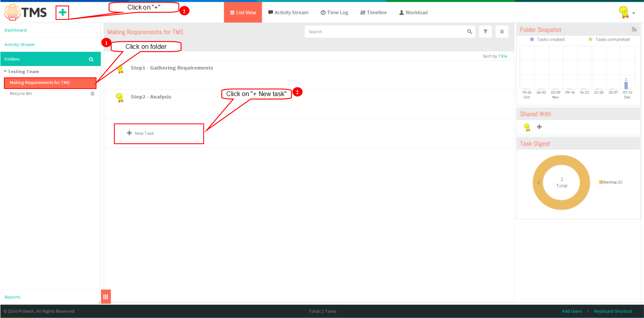
Task: Click the Folders search magnifier icon
Action: point(91,59)
